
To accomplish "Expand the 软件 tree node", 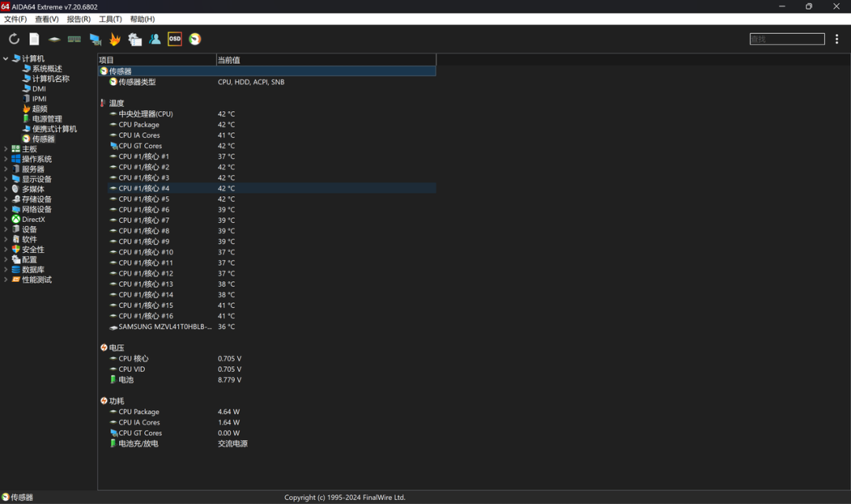I will point(6,239).
